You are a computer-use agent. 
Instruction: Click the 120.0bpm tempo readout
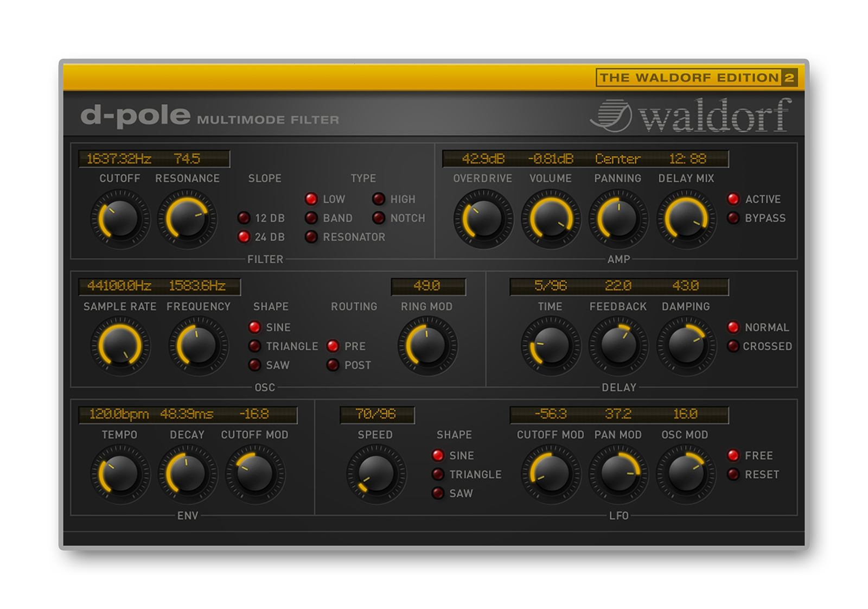[119, 414]
